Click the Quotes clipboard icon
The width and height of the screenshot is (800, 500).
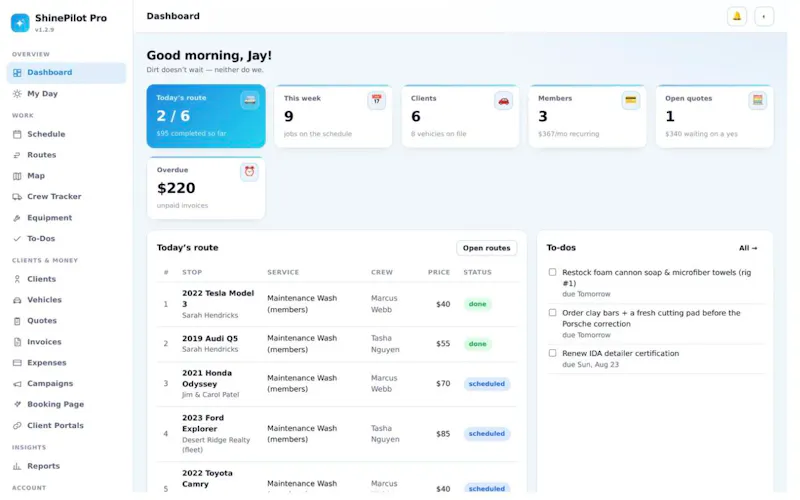(17, 321)
